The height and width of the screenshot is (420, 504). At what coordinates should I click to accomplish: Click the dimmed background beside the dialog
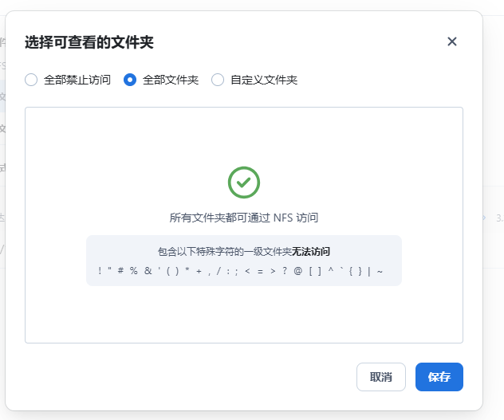point(493,335)
